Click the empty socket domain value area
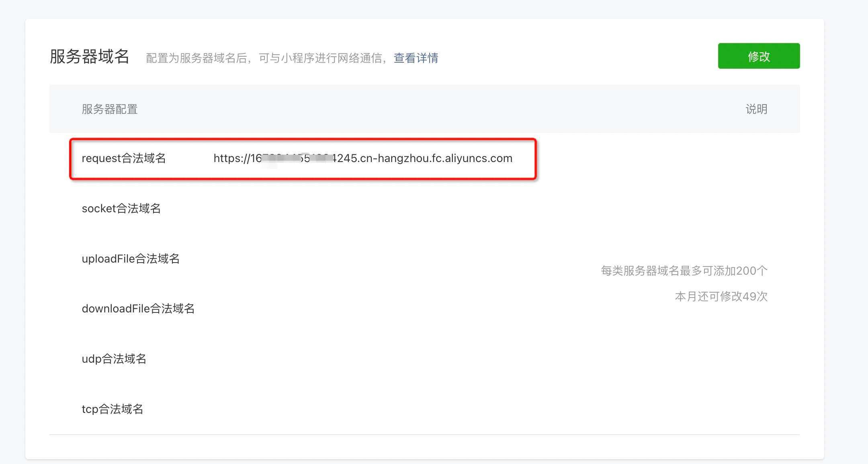Screen dimensions: 868x464 pyautogui.click(x=321, y=208)
